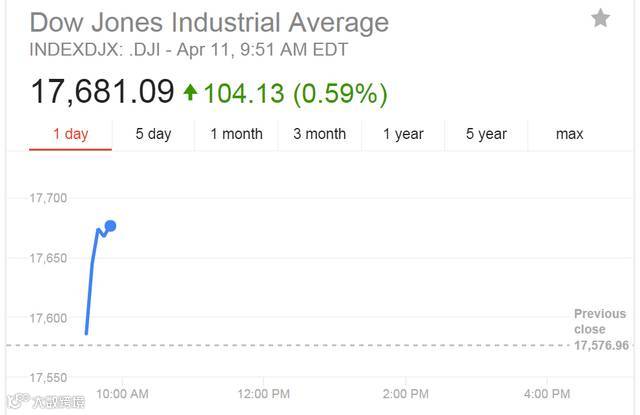Click the INDEXDJX: .DJI ticker text
This screenshot has width=640, height=415.
(x=95, y=50)
